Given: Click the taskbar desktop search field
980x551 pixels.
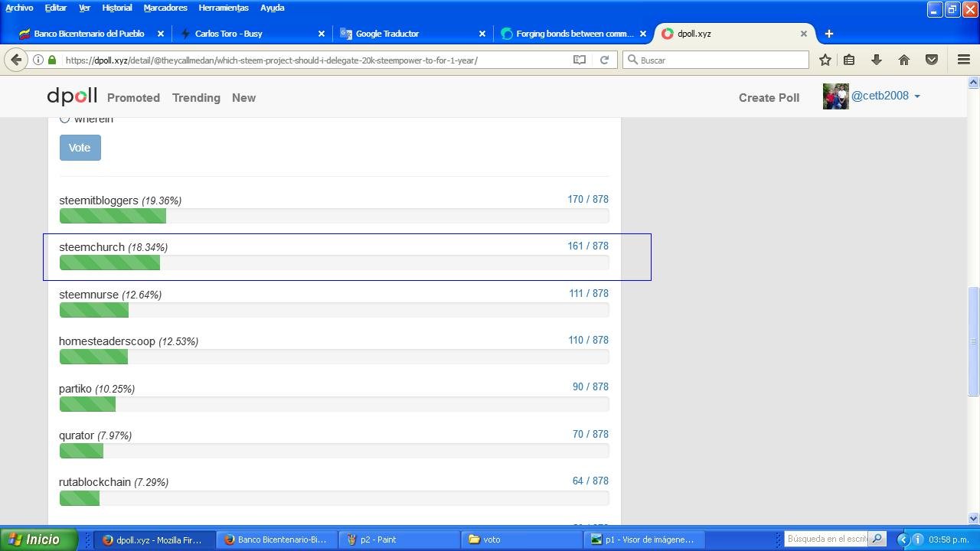Looking at the screenshot, I should click(x=827, y=540).
